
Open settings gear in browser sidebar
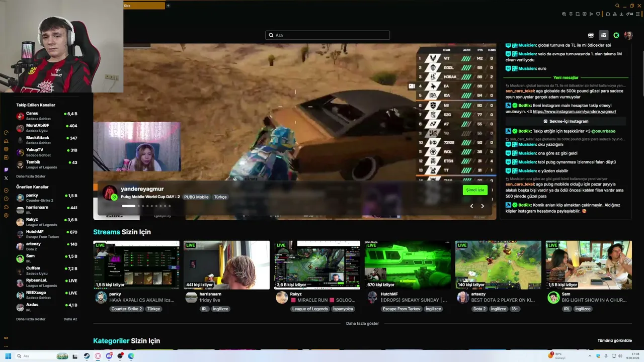[x=6, y=215]
